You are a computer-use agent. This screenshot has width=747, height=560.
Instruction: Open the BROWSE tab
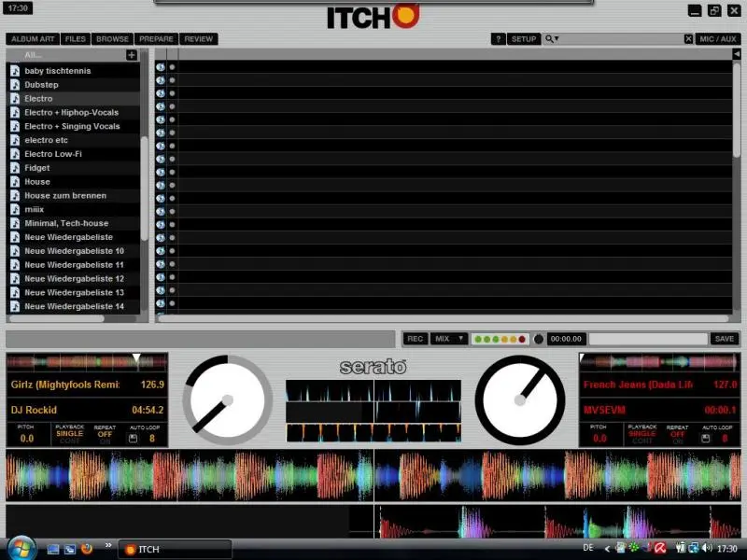(113, 39)
